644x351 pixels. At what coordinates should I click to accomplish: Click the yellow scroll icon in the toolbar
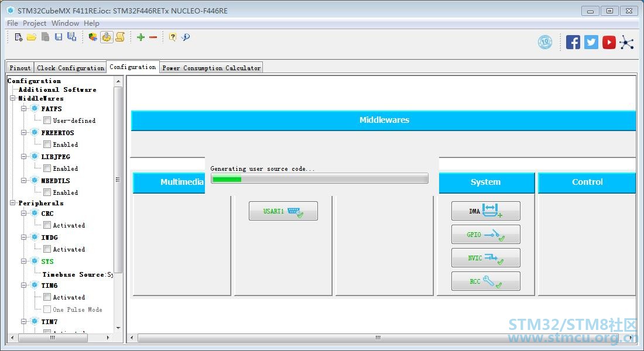point(120,37)
